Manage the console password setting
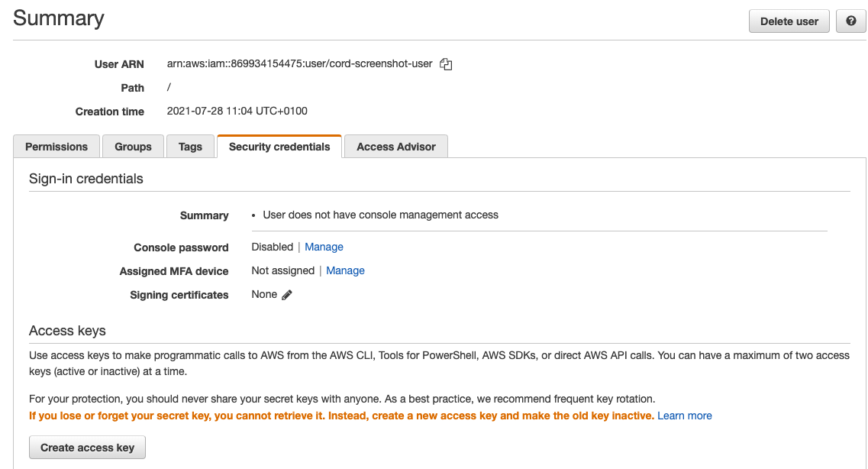 (x=324, y=247)
